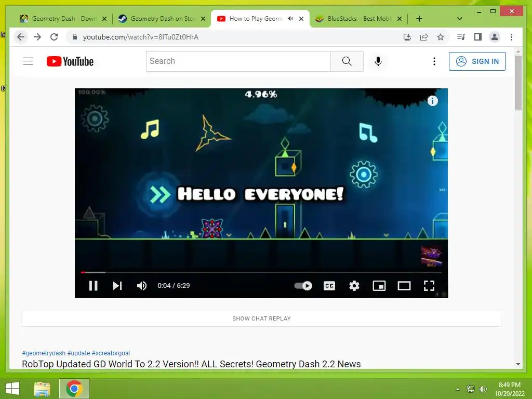532x399 pixels.
Task: Click the YouTube search magnifier button
Action: coord(347,61)
